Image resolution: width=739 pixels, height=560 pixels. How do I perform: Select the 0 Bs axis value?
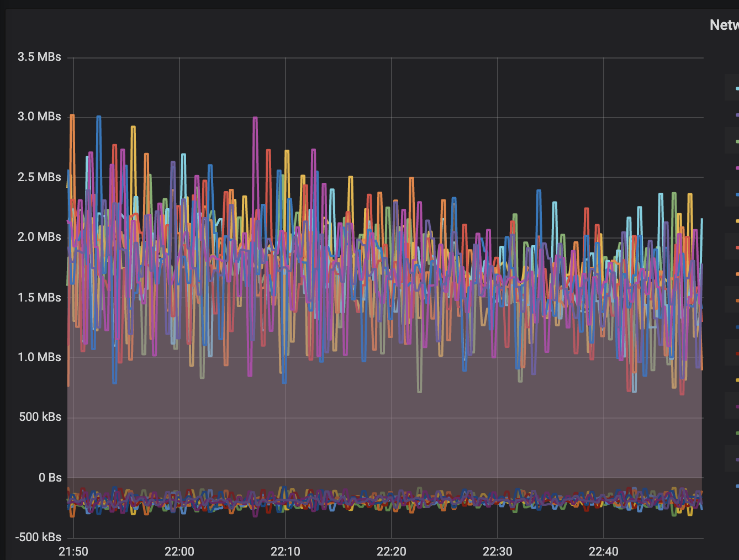[x=50, y=478]
